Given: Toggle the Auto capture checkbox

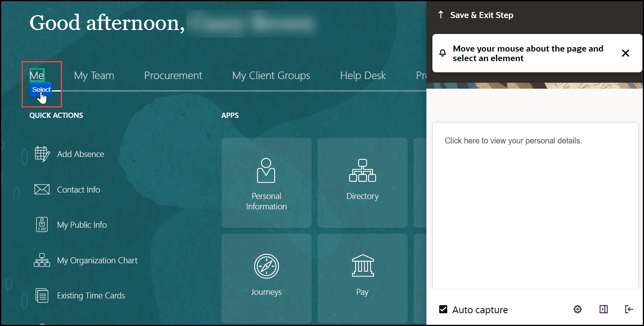Looking at the screenshot, I should point(443,309).
